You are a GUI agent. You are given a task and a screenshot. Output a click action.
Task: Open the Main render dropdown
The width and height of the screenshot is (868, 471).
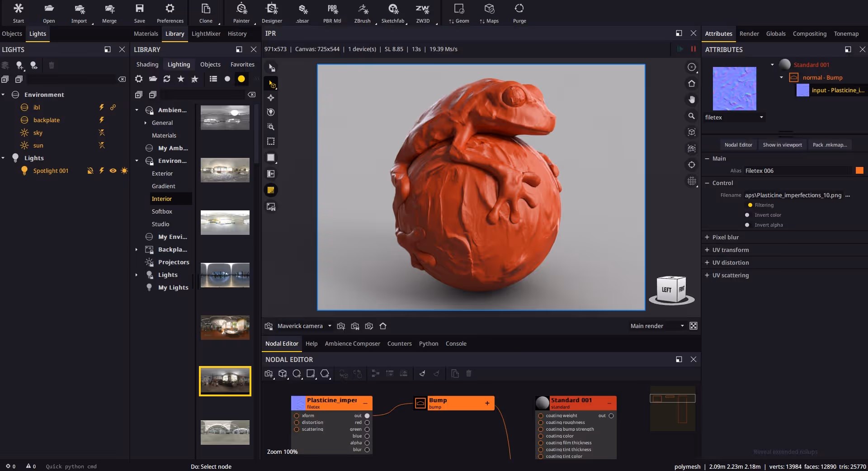pyautogui.click(x=657, y=326)
